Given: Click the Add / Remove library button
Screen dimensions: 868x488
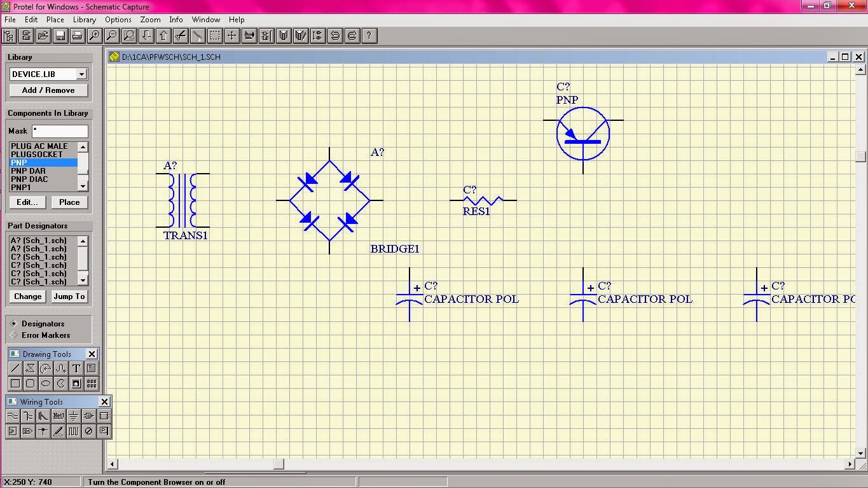Looking at the screenshot, I should (48, 90).
